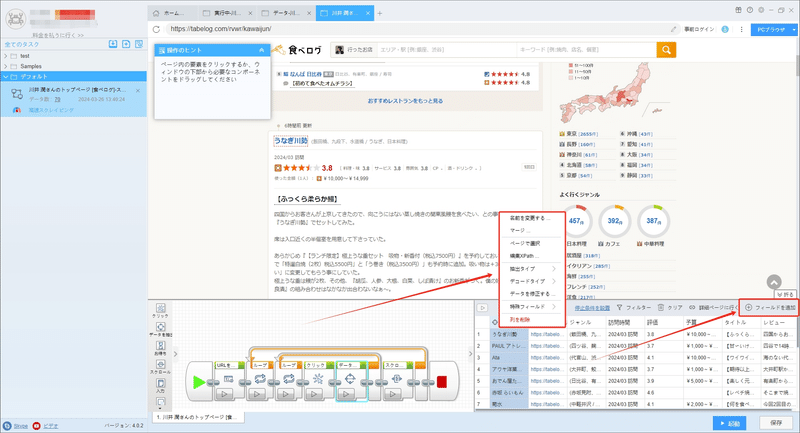
Task: Select the クリック component in the side palette
Action: click(161, 310)
